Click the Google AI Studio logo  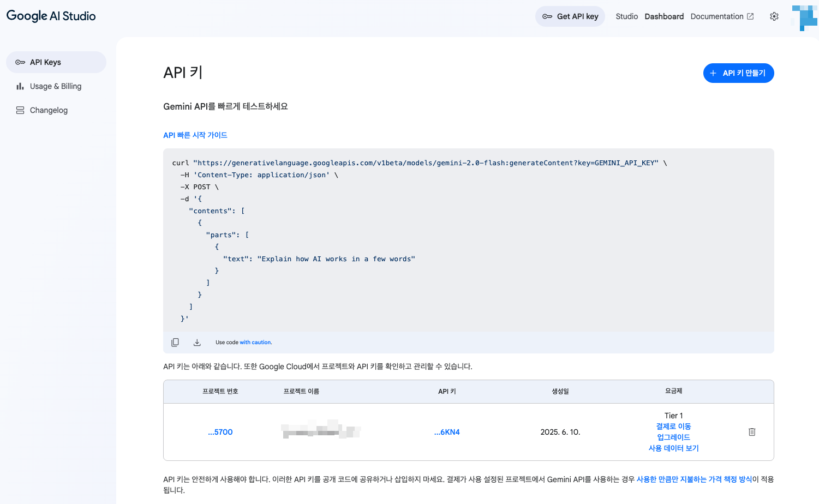click(51, 16)
